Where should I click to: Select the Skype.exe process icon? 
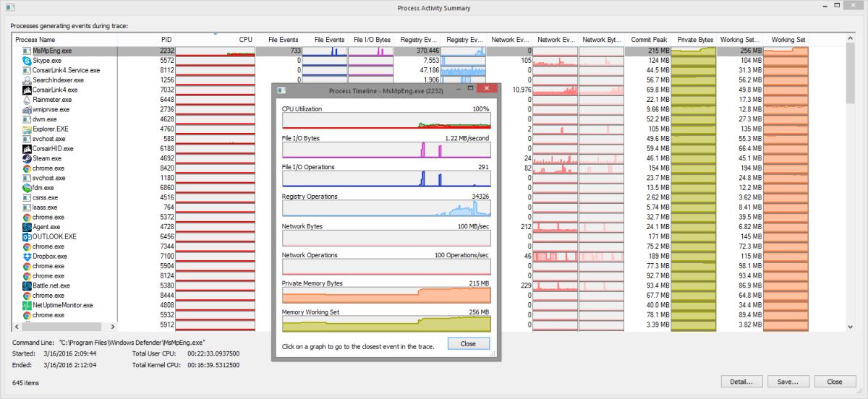(26, 61)
